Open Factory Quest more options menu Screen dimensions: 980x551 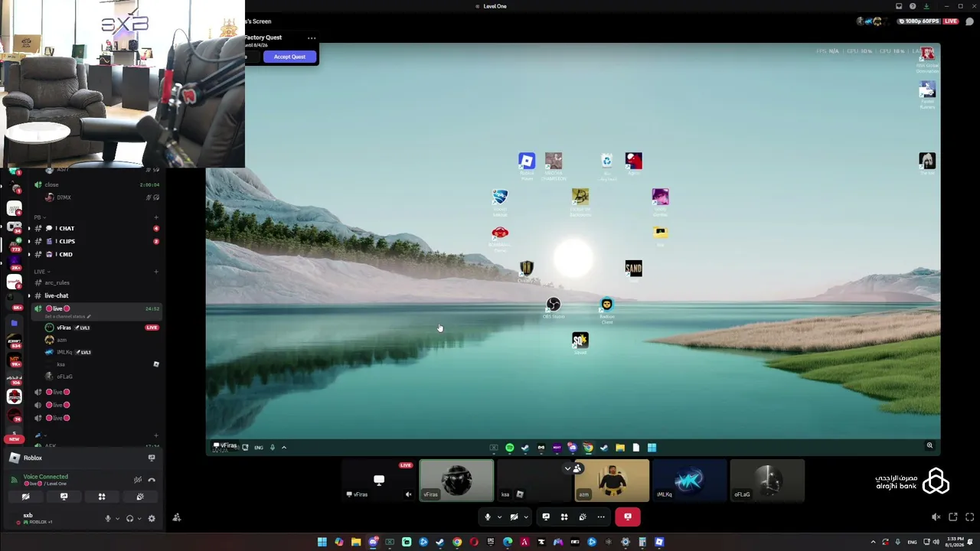point(311,37)
